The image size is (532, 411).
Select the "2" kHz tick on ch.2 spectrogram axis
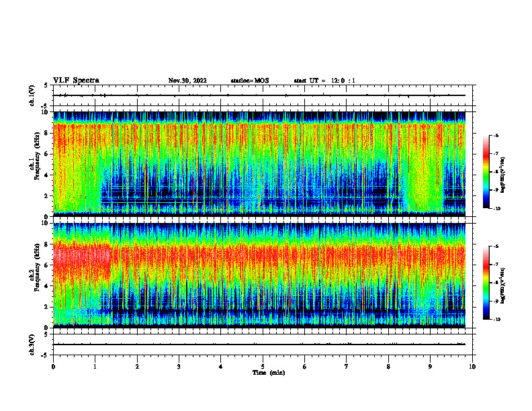pyautogui.click(x=47, y=307)
